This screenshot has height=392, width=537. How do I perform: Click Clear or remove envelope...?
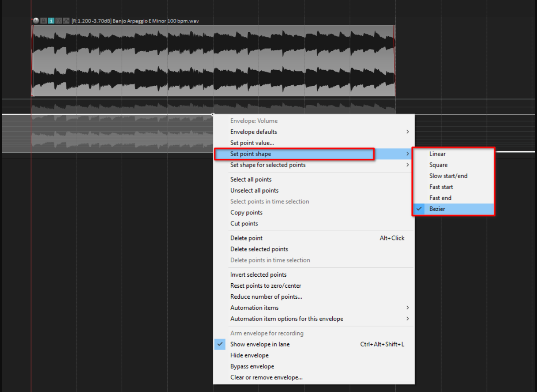[266, 377]
